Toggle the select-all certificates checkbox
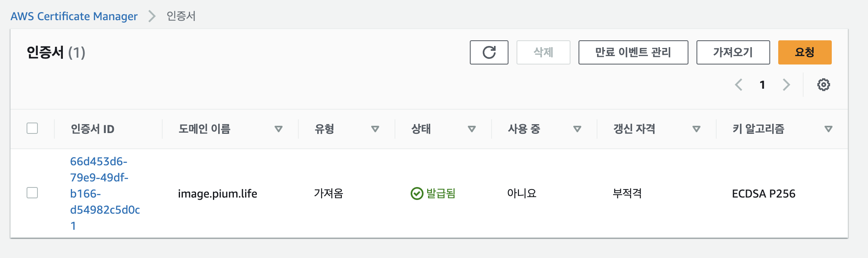The width and height of the screenshot is (868, 258). point(32,129)
